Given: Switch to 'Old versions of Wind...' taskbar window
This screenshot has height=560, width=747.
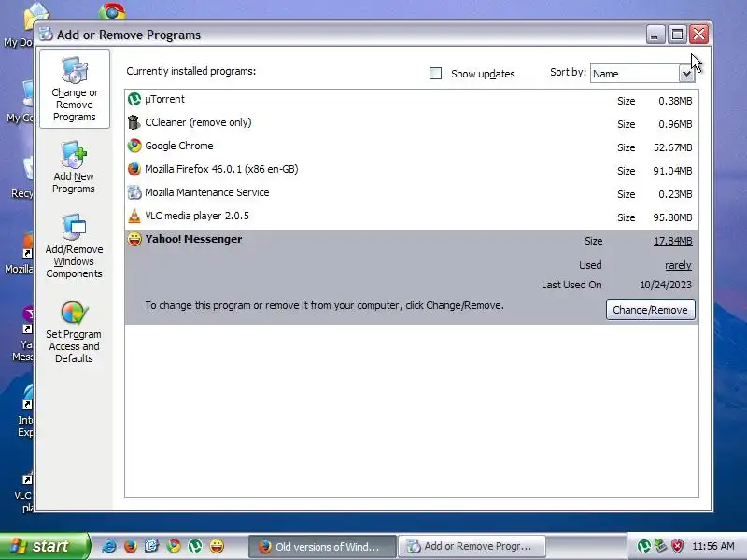Looking at the screenshot, I should tap(322, 546).
